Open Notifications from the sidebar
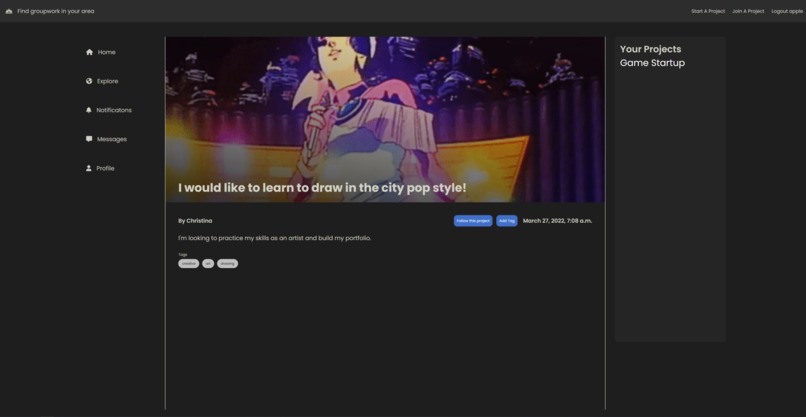The width and height of the screenshot is (806, 417). (x=114, y=110)
